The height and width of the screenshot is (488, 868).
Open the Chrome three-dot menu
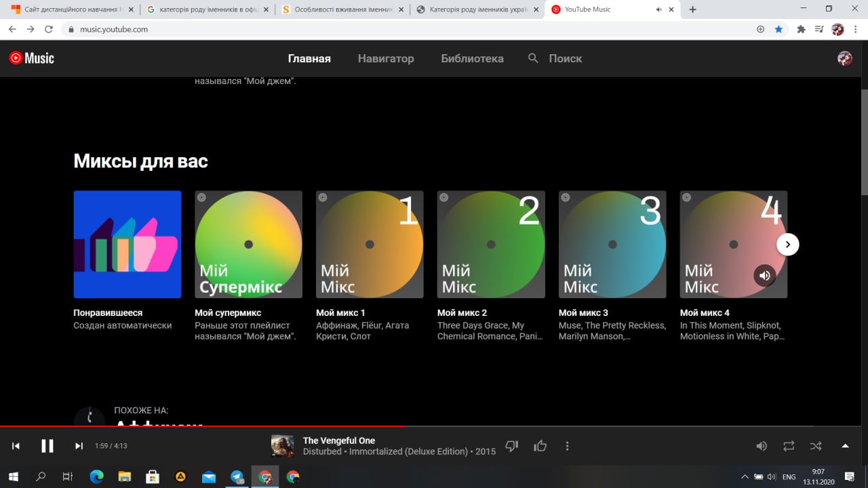pyautogui.click(x=856, y=29)
